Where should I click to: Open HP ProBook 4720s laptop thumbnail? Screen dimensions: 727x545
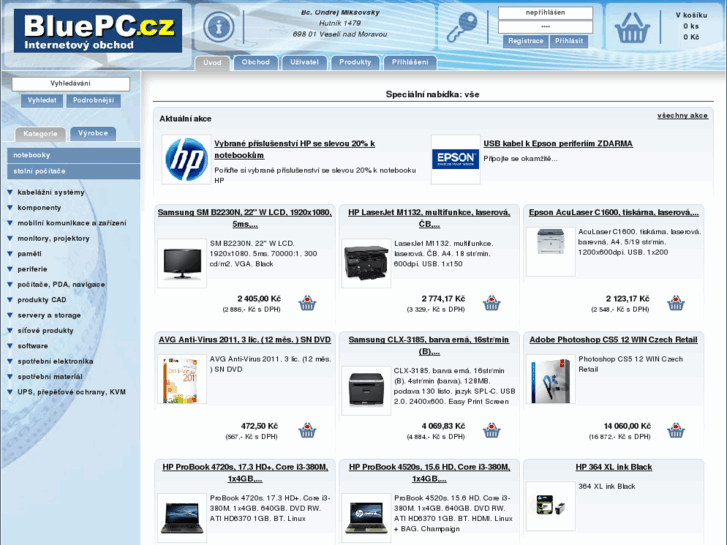[182, 518]
